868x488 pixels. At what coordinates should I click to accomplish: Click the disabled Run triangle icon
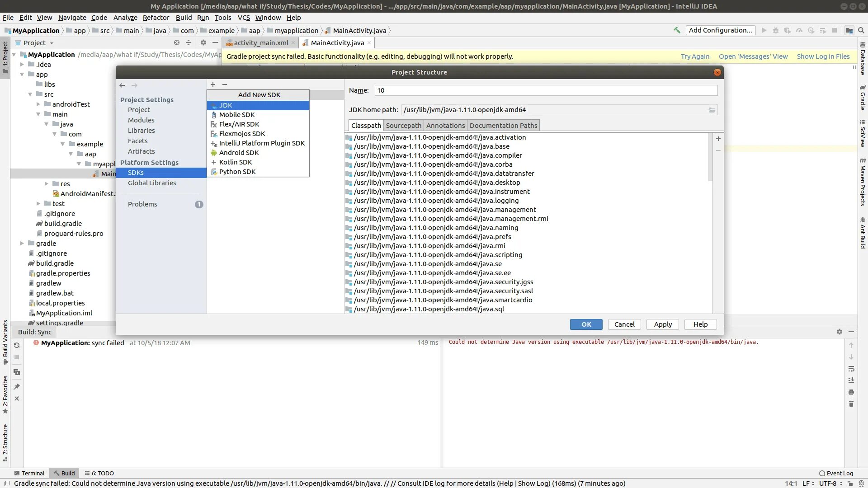(764, 30)
